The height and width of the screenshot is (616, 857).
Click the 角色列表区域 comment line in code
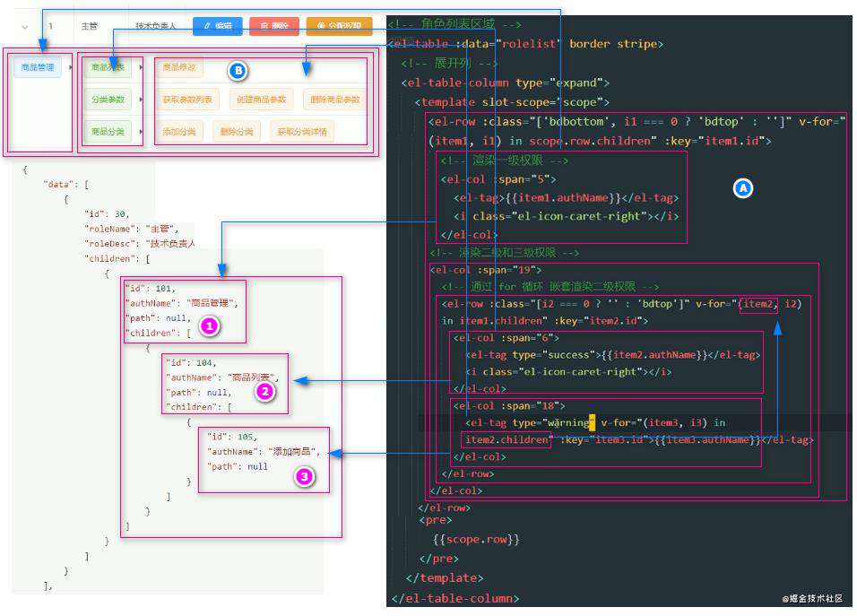(x=454, y=24)
